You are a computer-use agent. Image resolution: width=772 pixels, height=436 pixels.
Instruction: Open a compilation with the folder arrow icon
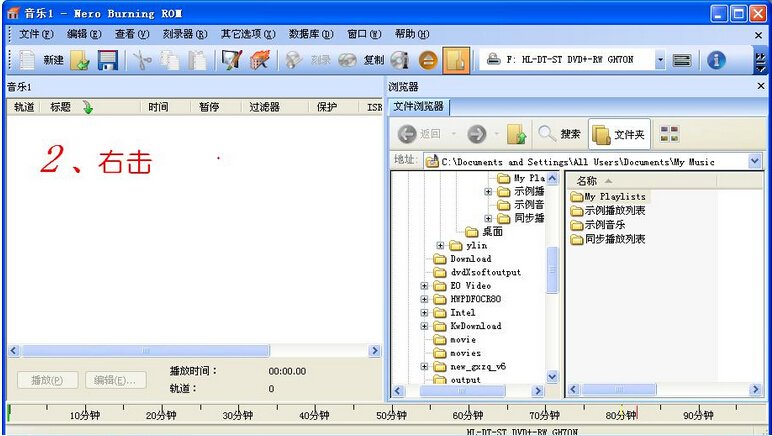coord(80,60)
